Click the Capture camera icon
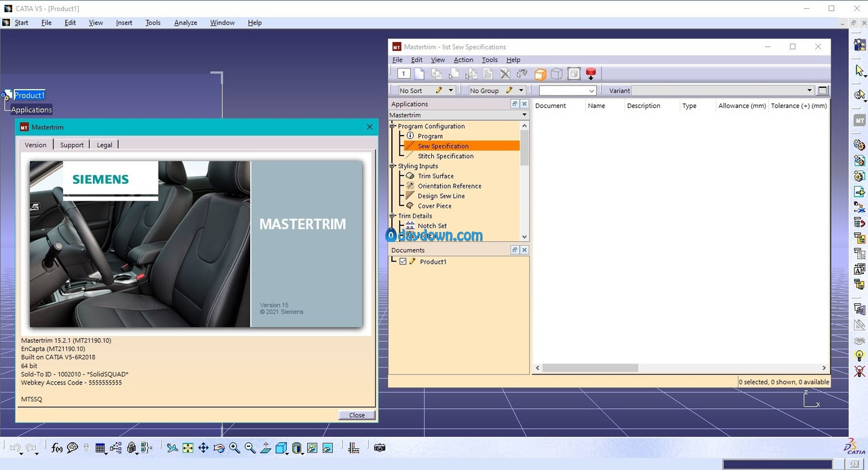The image size is (868, 470). pos(380,448)
